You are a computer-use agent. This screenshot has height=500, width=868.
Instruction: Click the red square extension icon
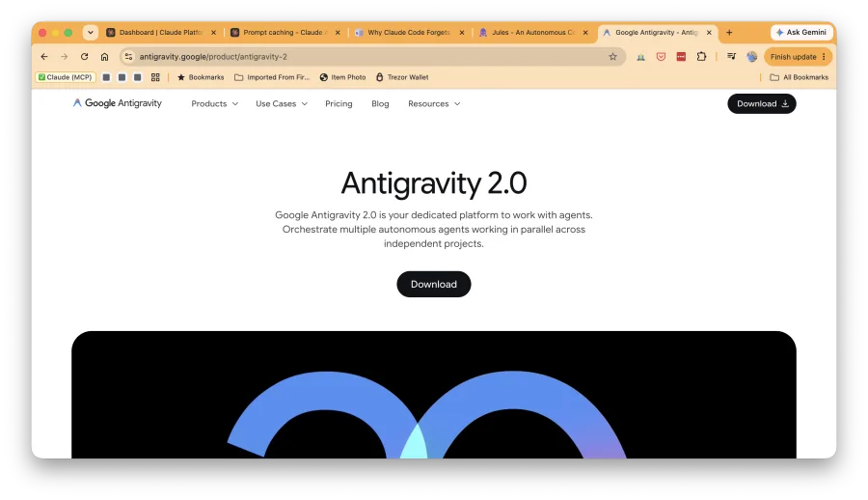click(x=681, y=57)
